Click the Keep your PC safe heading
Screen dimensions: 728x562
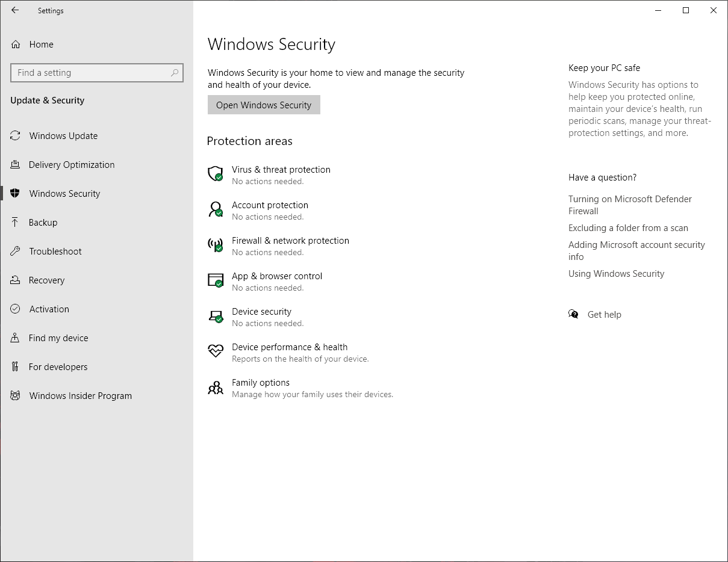604,68
